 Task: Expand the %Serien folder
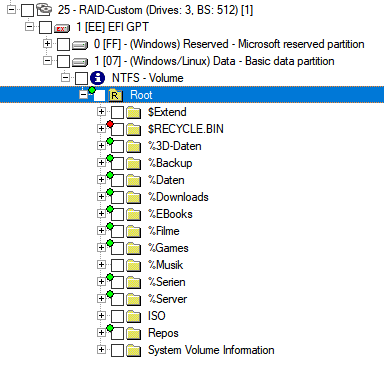[101, 282]
